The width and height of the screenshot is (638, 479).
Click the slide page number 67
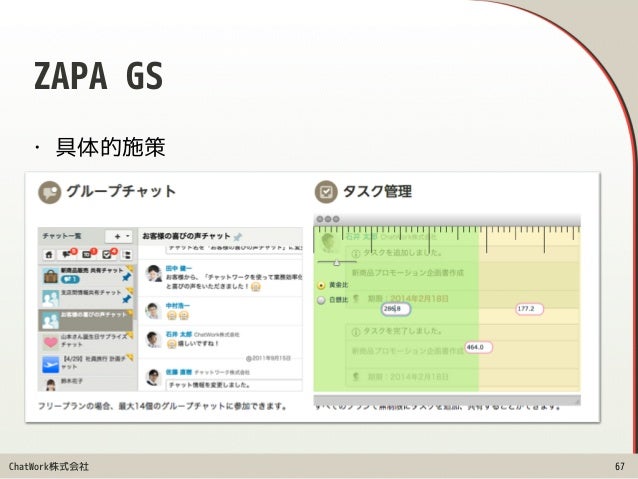pos(620,466)
